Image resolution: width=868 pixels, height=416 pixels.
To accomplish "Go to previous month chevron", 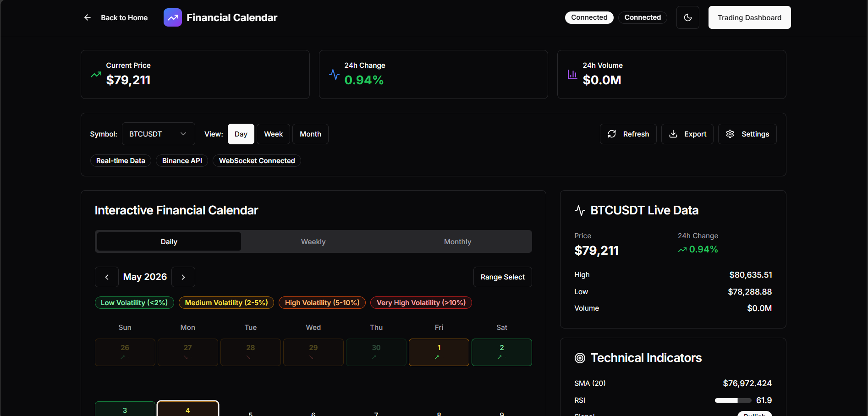I will click(x=107, y=277).
